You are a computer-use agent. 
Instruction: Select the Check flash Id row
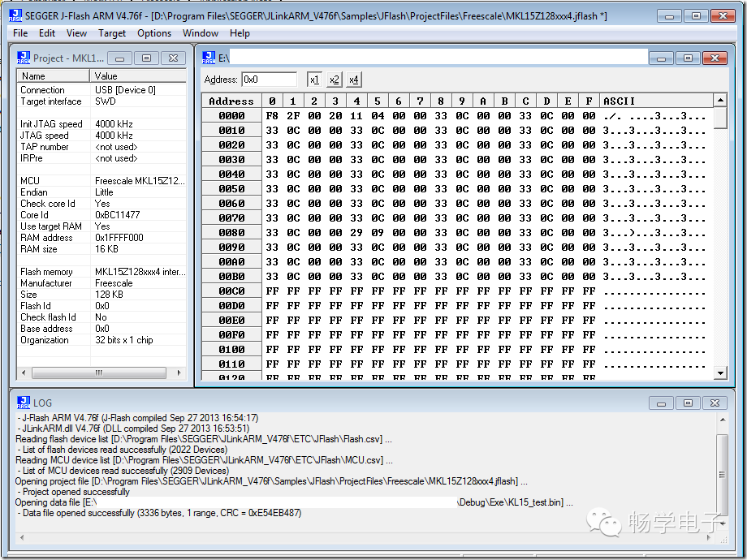pos(101,317)
